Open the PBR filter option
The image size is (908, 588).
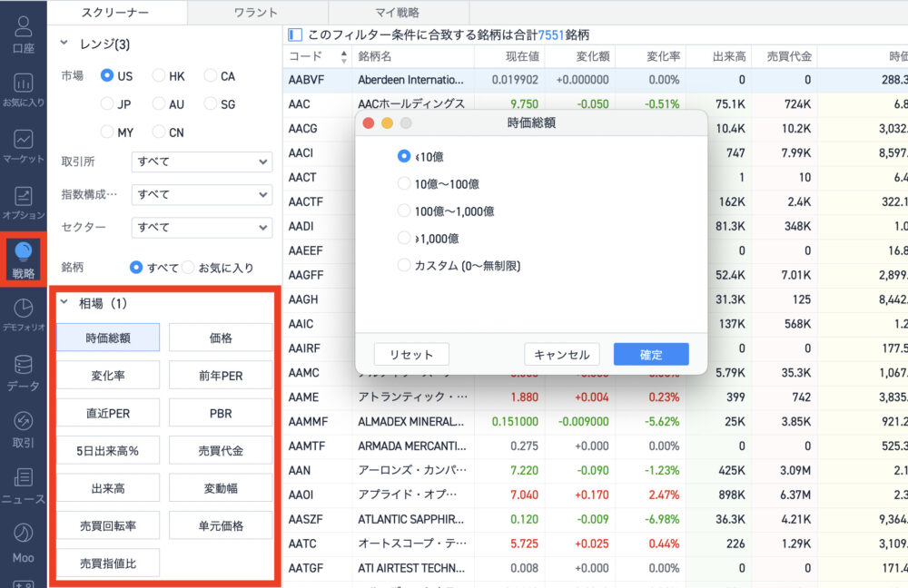click(219, 413)
